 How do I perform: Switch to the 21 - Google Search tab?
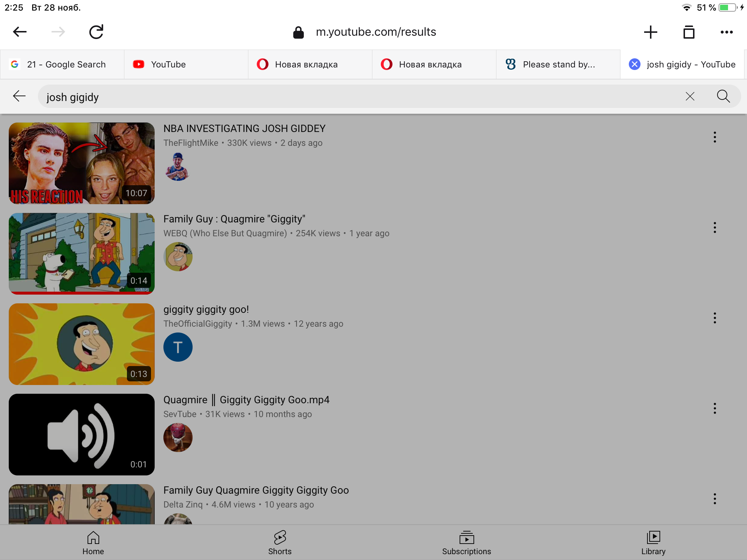[x=62, y=65]
